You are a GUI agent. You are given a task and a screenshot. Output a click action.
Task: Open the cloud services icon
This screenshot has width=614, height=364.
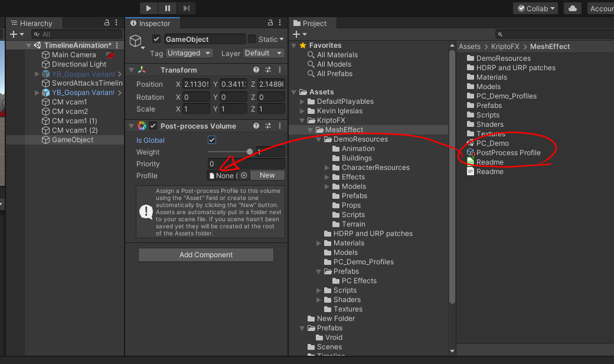pyautogui.click(x=573, y=8)
